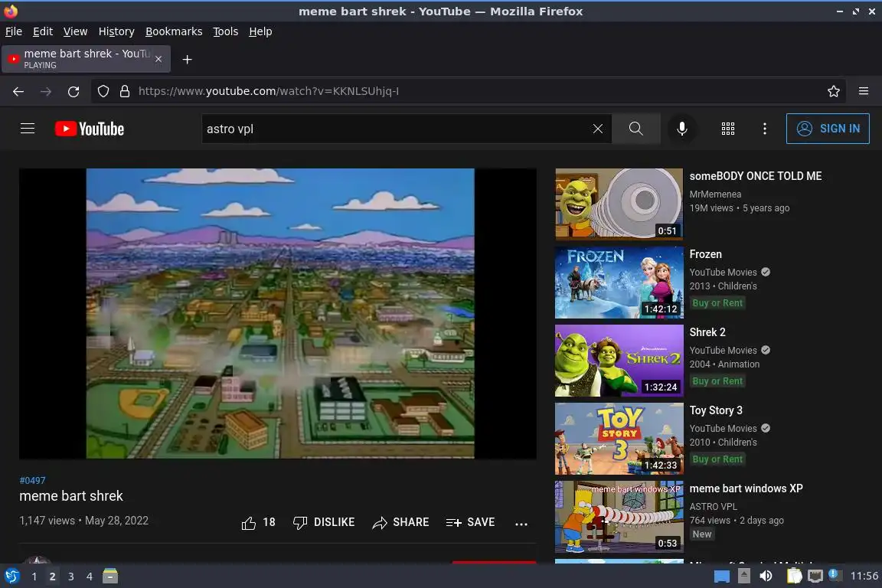
Task: Click the Frozen video title
Action: point(705,254)
